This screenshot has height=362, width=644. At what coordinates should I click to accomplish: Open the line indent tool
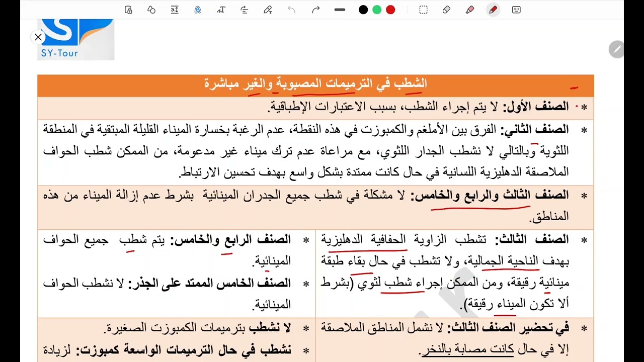[245, 10]
